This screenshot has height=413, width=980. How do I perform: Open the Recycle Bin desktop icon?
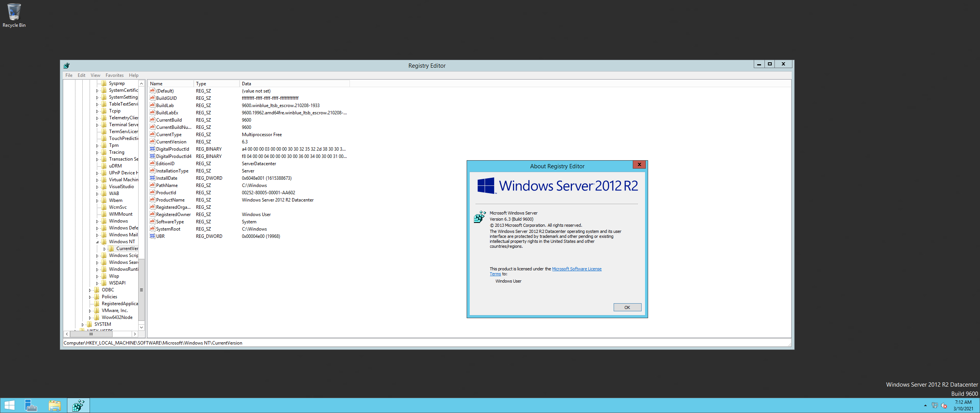(14, 15)
